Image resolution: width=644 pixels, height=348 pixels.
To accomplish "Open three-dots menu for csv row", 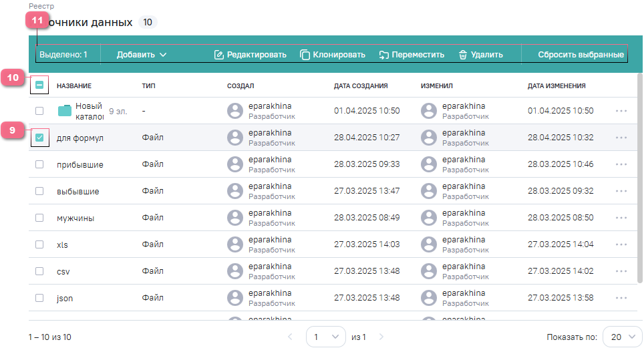I will tap(621, 271).
